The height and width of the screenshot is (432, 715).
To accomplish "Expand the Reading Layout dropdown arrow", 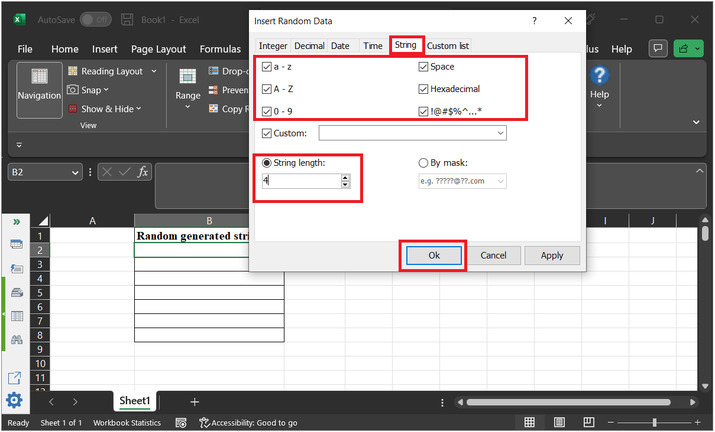I will click(x=154, y=71).
